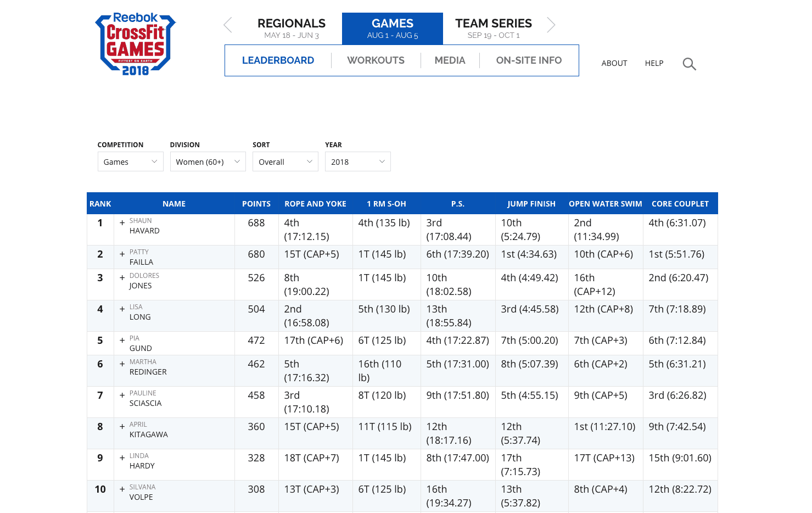Switch to the Regionals tab
The image size is (812, 513).
[291, 28]
